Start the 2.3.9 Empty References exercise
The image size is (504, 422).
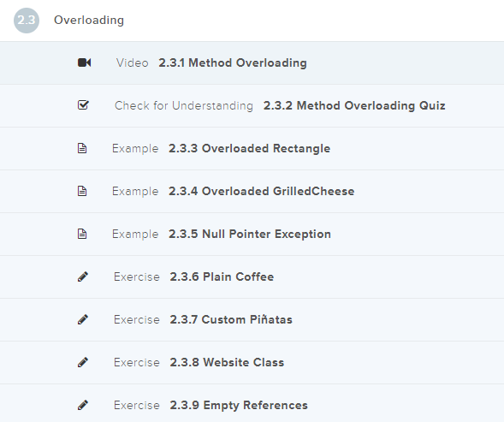tap(252, 403)
